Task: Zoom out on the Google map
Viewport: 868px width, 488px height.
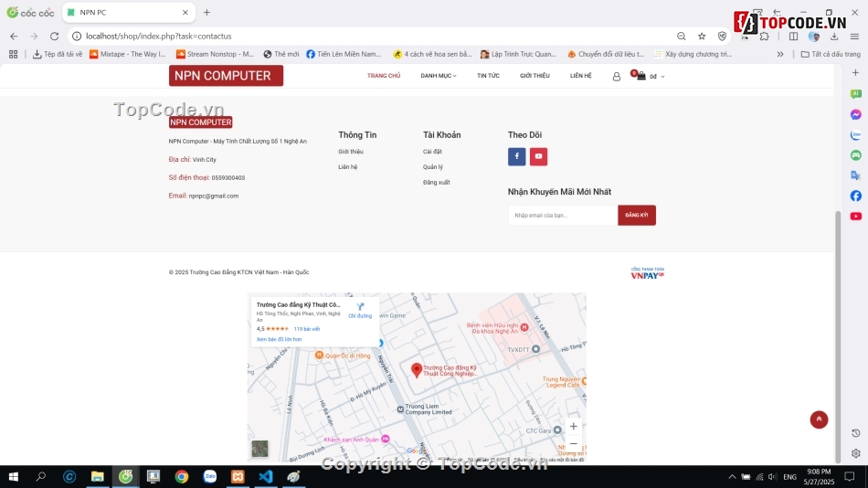Action: coord(574,443)
